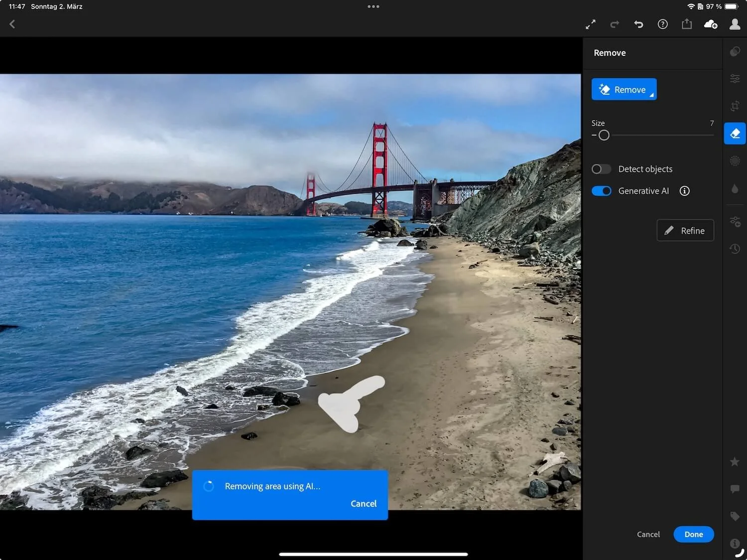Open the Versions history panel

(735, 249)
